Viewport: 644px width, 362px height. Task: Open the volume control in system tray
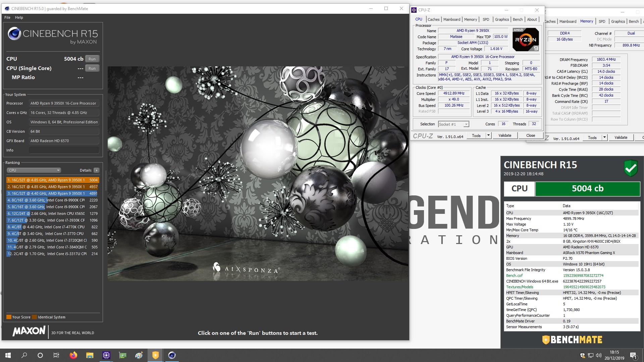(599, 355)
